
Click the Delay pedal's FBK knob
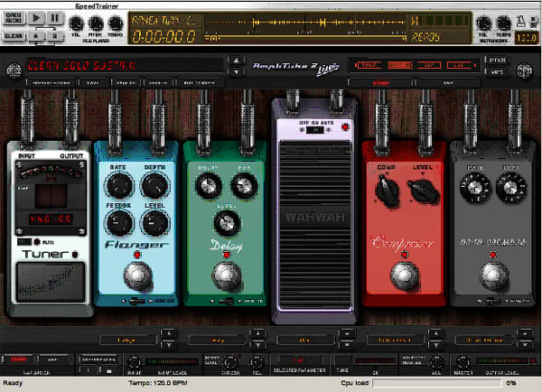[x=244, y=186]
